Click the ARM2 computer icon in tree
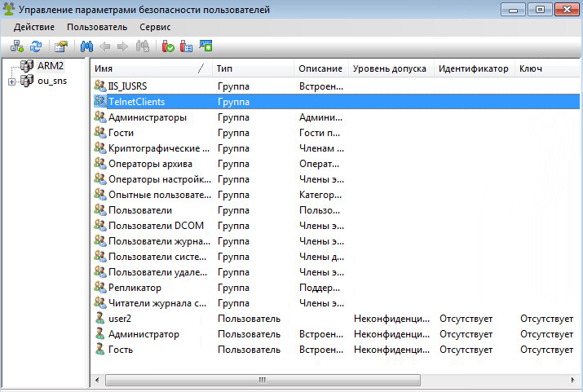583x392 pixels. (27, 66)
